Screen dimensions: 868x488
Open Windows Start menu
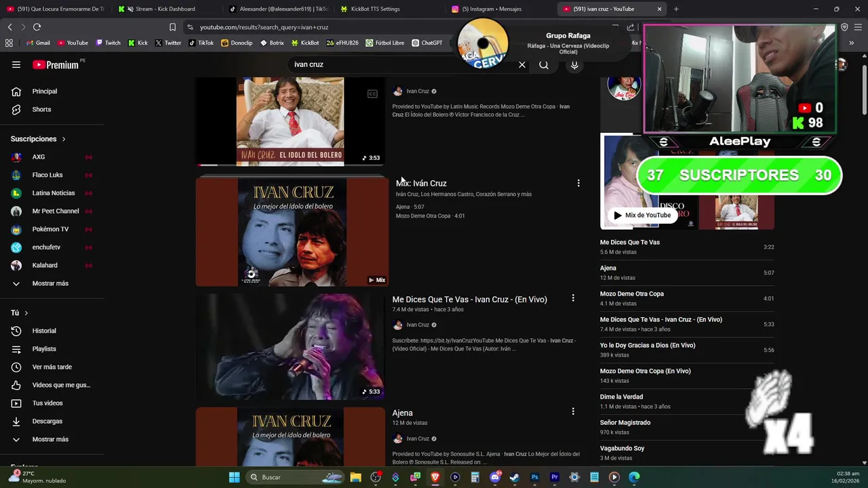[x=234, y=477]
